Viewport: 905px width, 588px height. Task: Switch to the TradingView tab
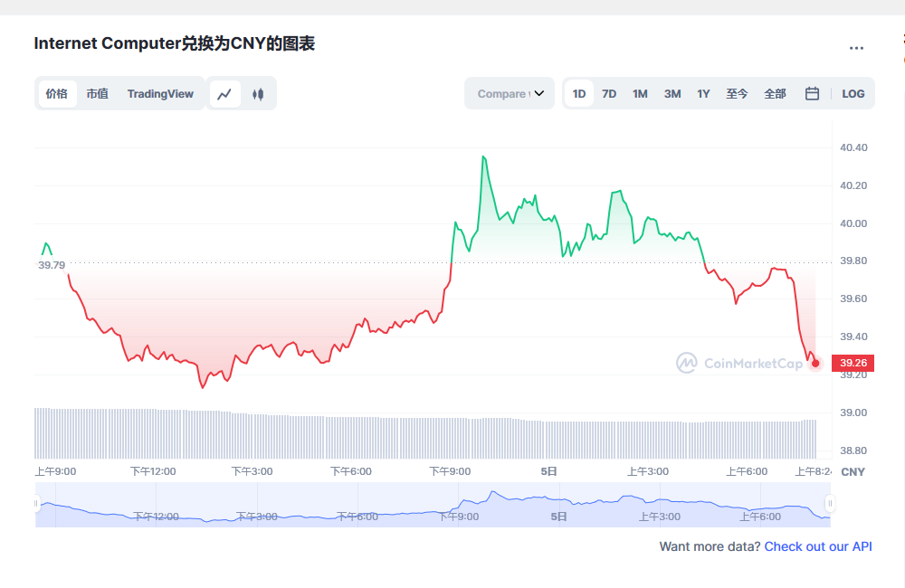click(x=160, y=93)
